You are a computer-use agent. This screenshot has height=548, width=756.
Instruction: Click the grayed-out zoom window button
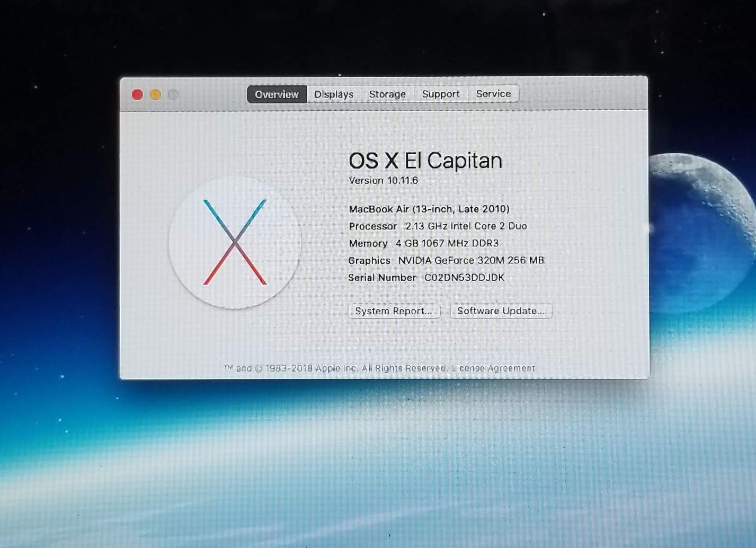tap(173, 94)
